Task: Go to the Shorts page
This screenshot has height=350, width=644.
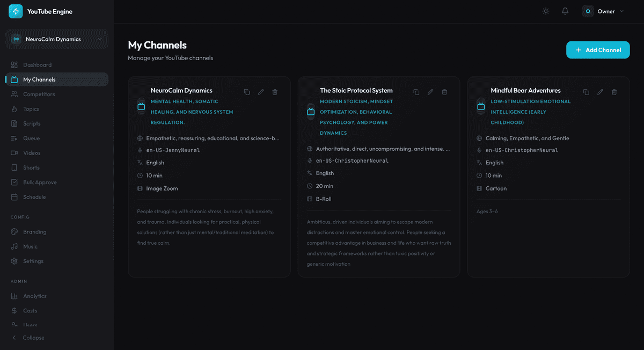Action: click(x=57, y=167)
